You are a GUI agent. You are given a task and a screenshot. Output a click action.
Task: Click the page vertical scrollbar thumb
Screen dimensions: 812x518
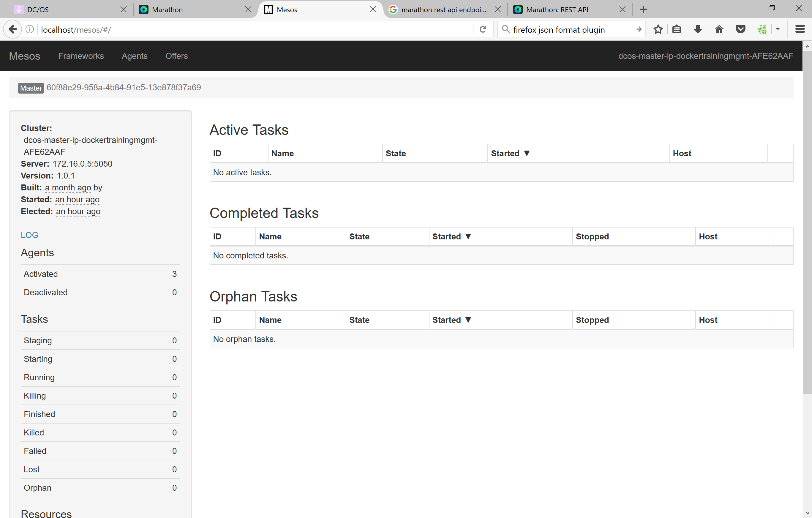pos(807,222)
